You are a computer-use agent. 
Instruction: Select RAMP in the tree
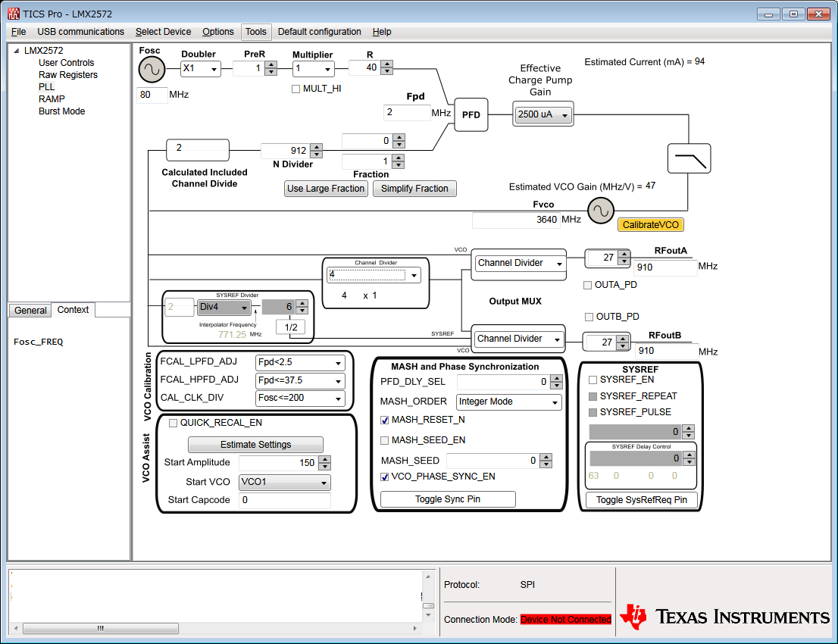click(x=52, y=98)
